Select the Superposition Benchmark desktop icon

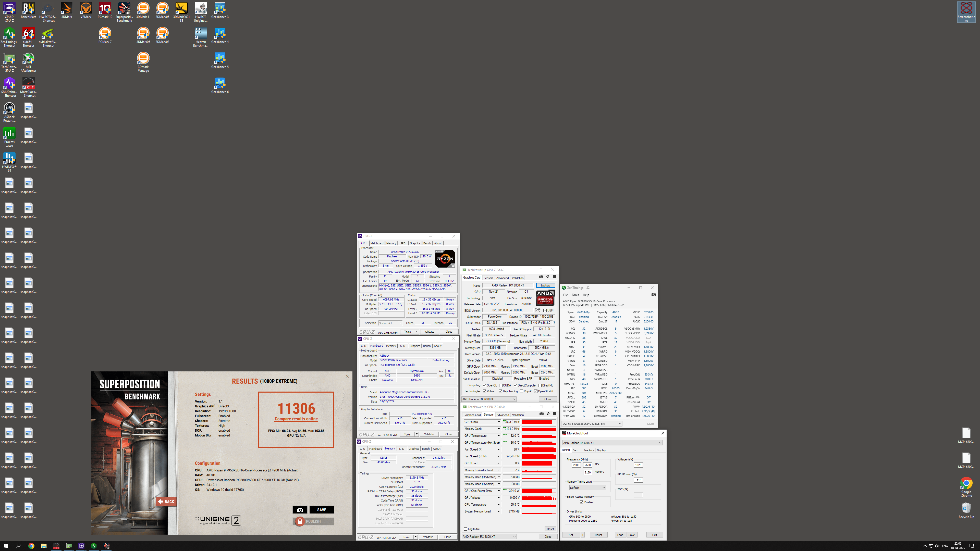(124, 12)
